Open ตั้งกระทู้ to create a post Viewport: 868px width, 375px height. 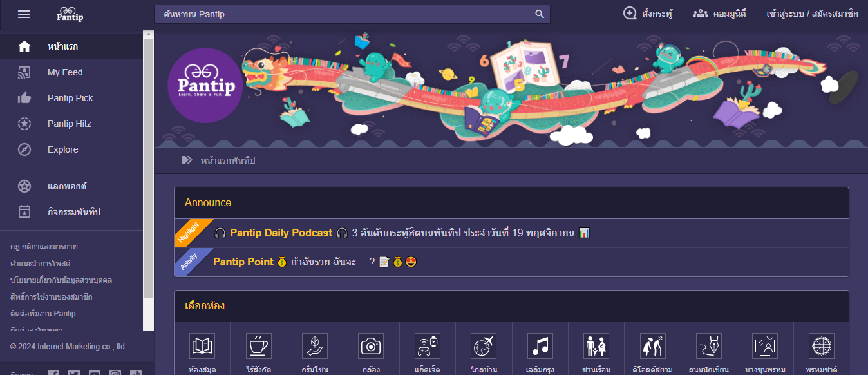(x=648, y=14)
